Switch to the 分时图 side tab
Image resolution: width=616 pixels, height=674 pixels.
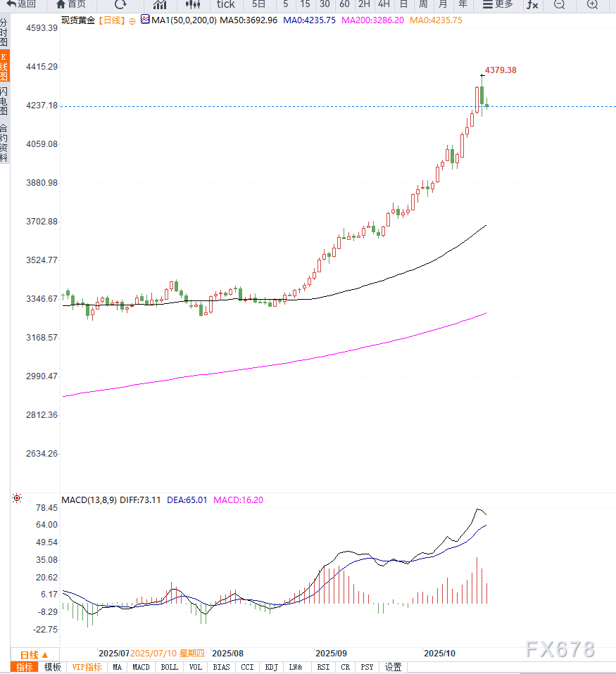(4, 32)
